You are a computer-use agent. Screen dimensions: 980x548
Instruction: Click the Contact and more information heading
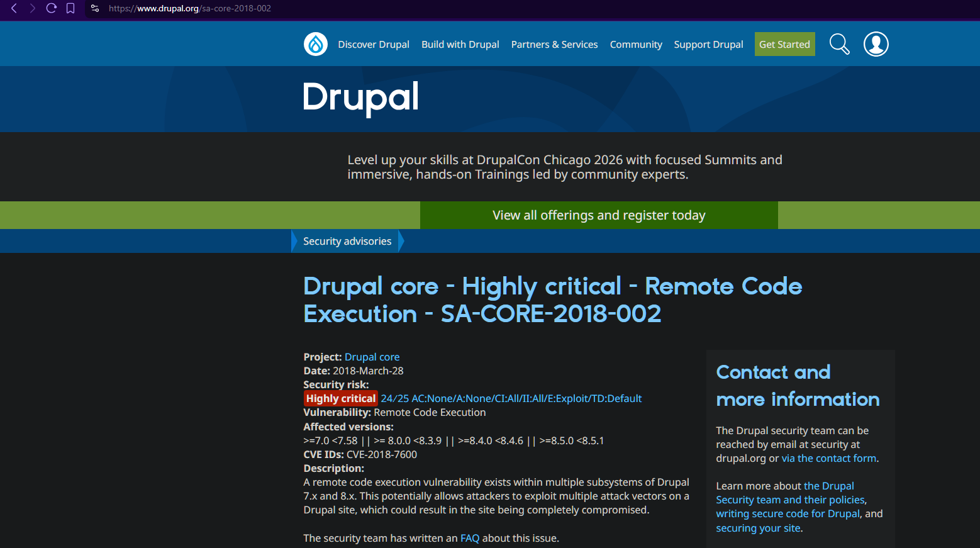click(x=798, y=385)
